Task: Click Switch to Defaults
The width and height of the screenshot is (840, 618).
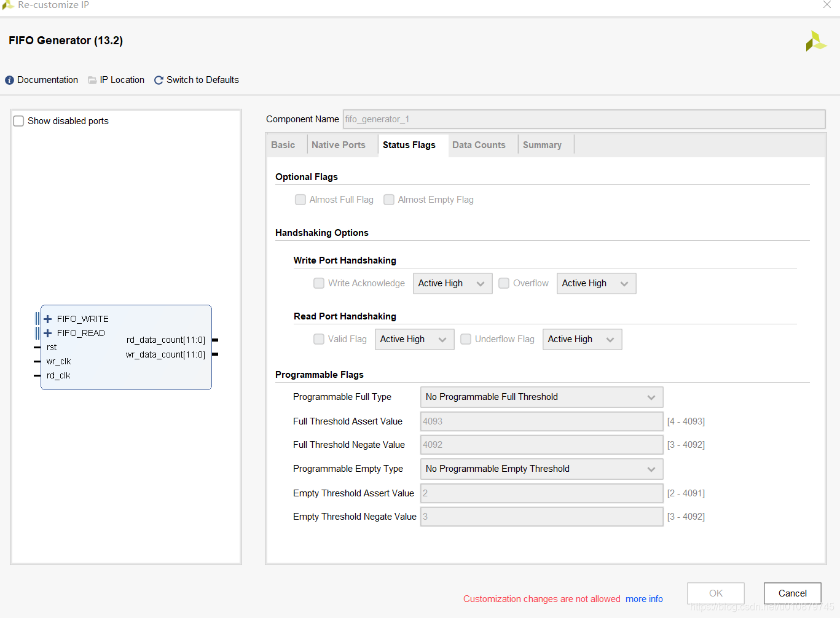Action: tap(203, 80)
